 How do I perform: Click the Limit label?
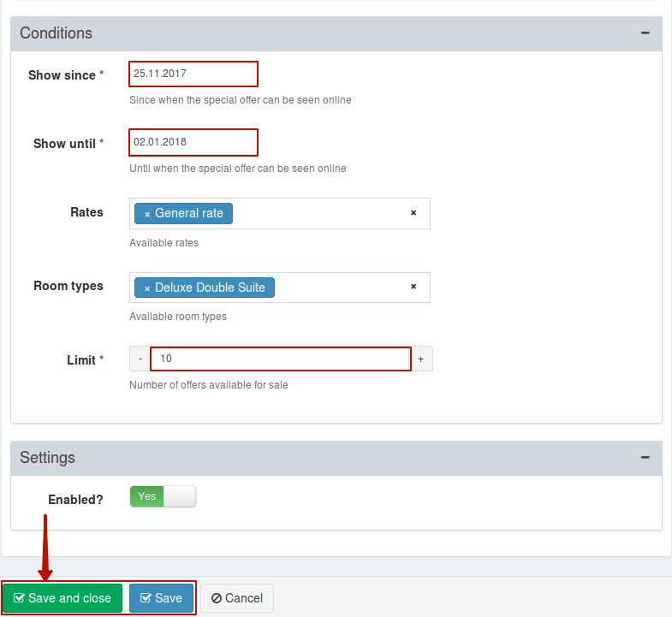click(x=81, y=360)
